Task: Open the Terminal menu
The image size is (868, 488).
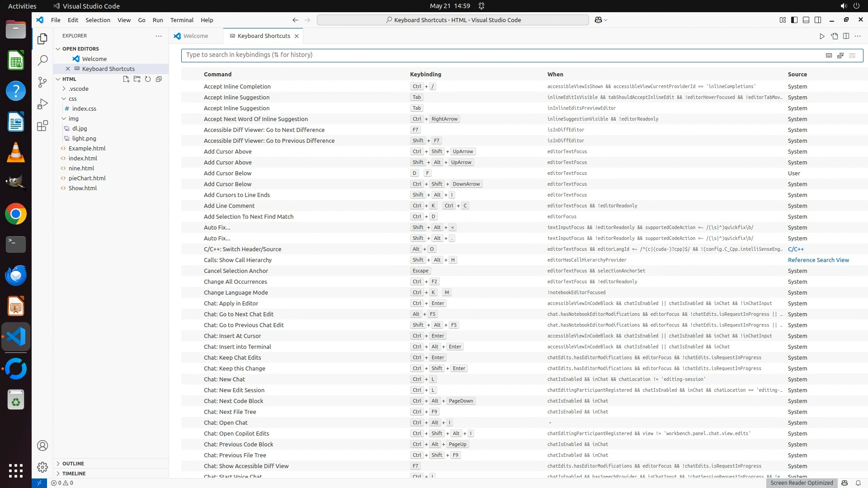Action: coord(182,20)
